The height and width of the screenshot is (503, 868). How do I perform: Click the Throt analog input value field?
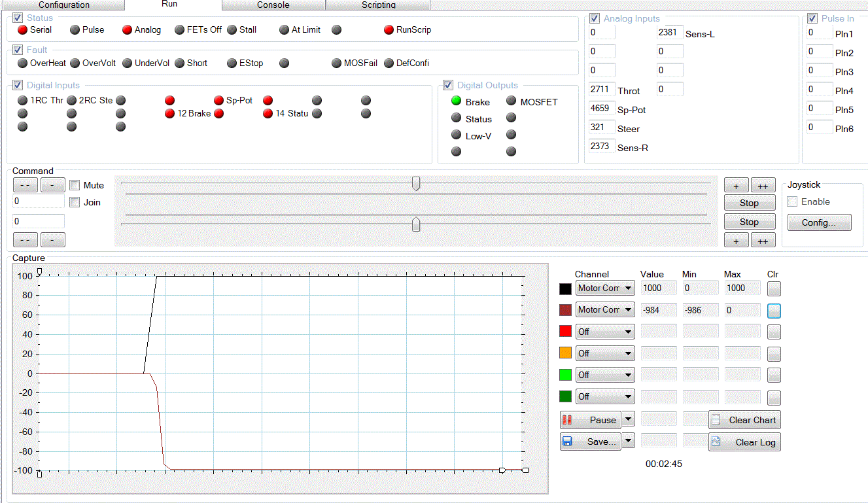[x=601, y=90]
